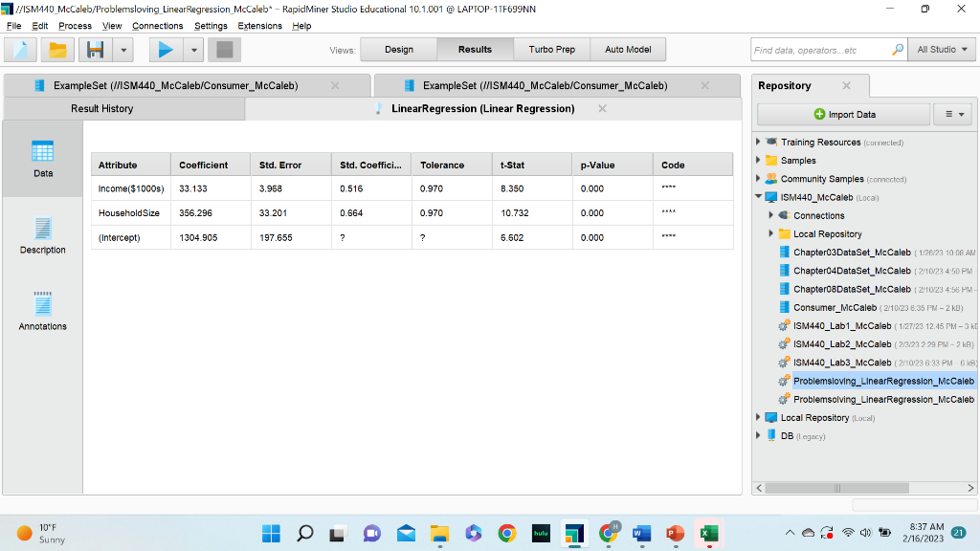The image size is (980, 551).
Task: Select Chapter04DataSet_McCaleb in repository
Action: pyautogui.click(x=852, y=271)
